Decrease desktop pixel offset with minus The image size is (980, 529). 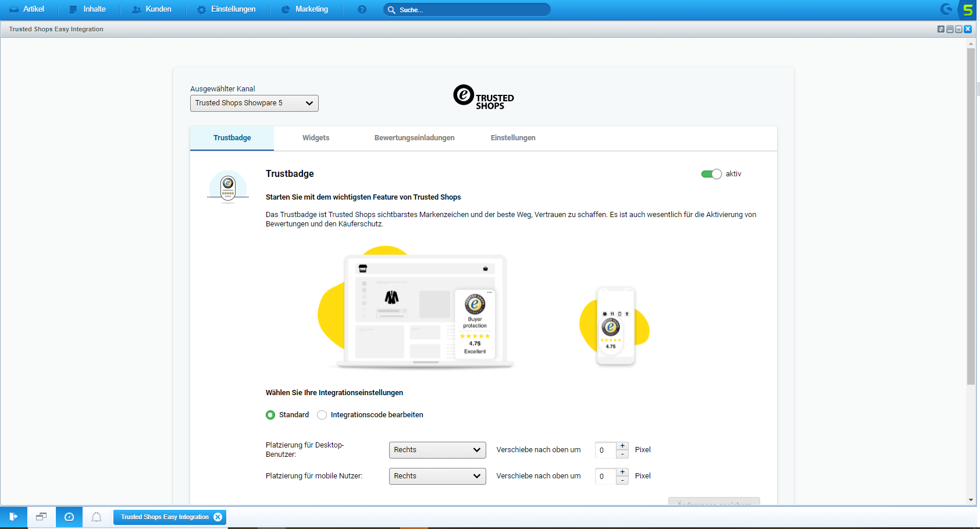(622, 454)
